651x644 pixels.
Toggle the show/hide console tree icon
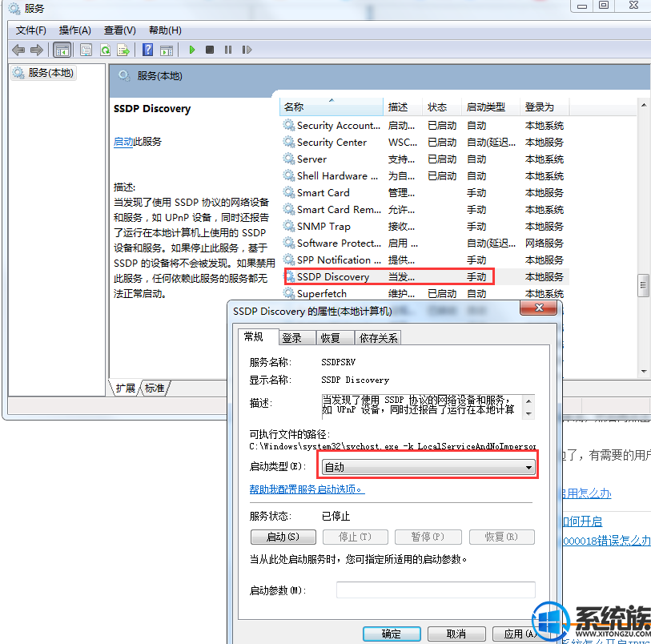62,50
